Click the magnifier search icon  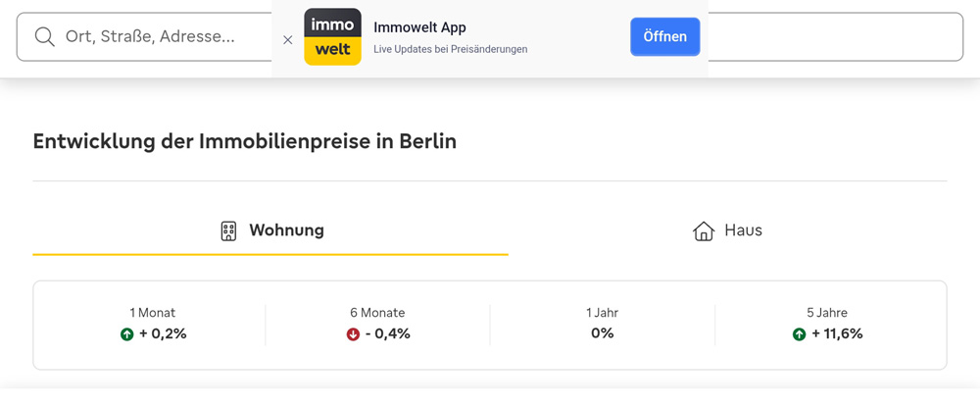[x=44, y=37]
